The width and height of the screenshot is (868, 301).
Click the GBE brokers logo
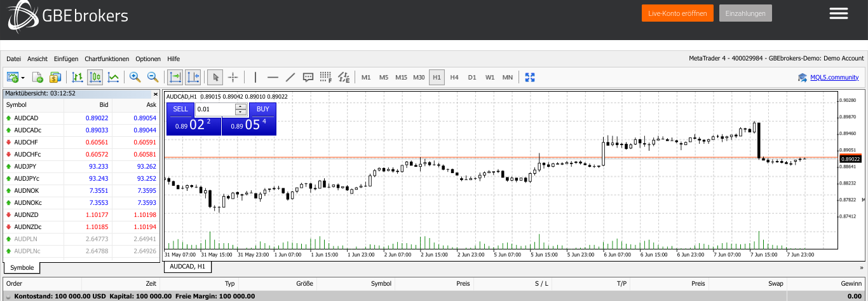(68, 15)
